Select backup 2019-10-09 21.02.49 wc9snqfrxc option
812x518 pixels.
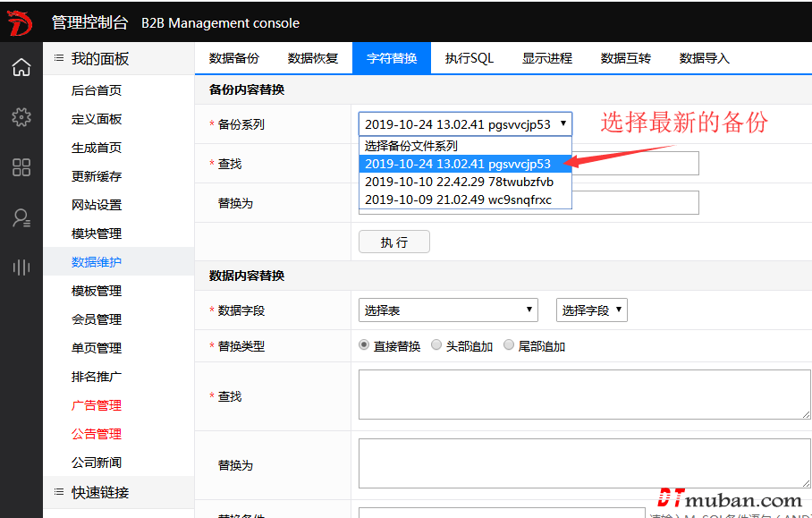pyautogui.click(x=458, y=200)
